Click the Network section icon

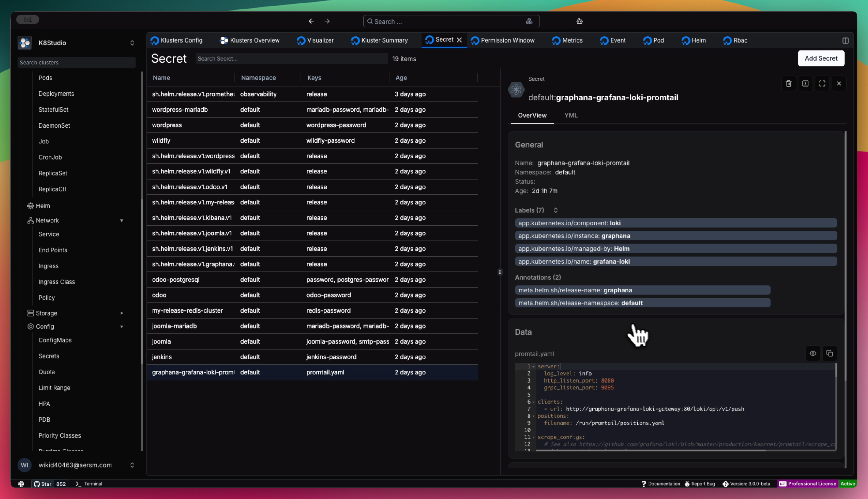point(30,220)
